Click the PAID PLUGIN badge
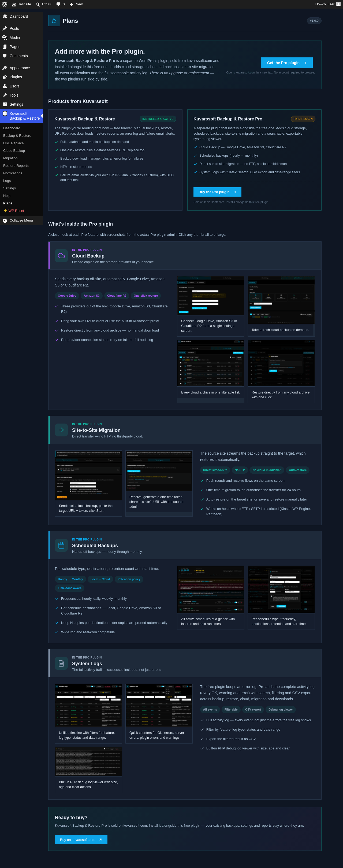 [303, 119]
